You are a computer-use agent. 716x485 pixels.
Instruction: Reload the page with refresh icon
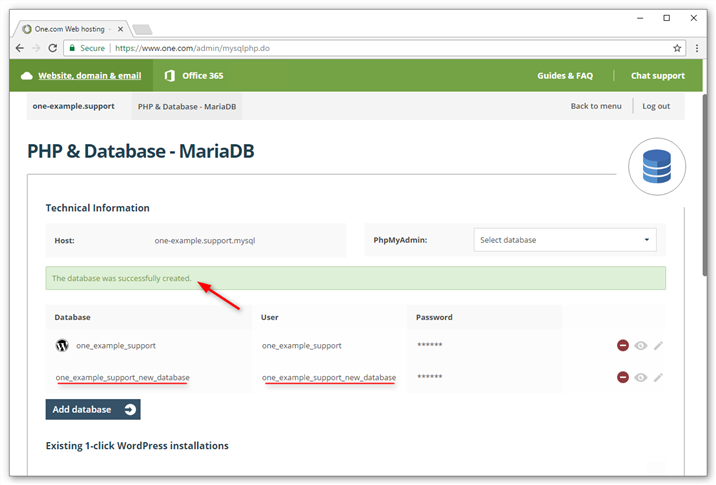pos(53,48)
